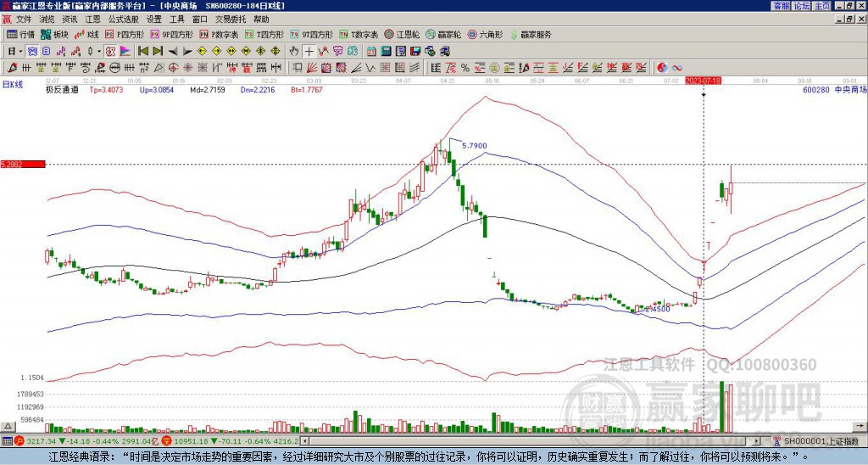Image resolution: width=868 pixels, height=465 pixels.
Task: Click the 主页 homepage button
Action: pyautogui.click(x=822, y=6)
